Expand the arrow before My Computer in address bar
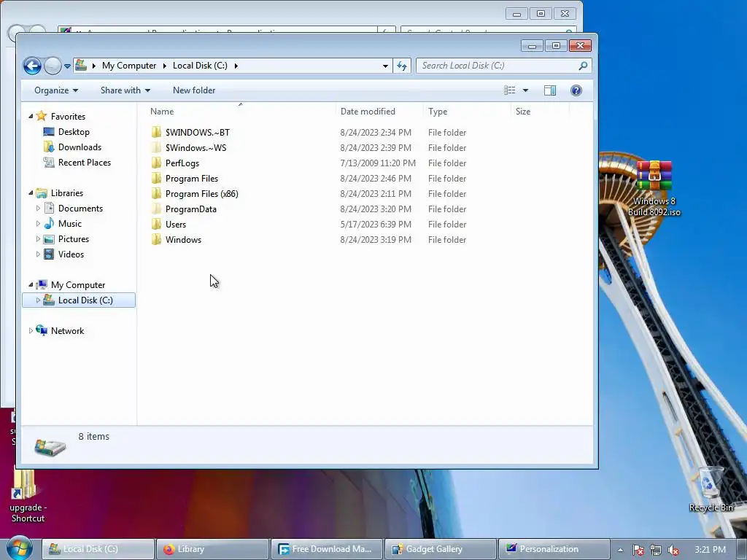This screenshot has height=560, width=747. tap(93, 66)
